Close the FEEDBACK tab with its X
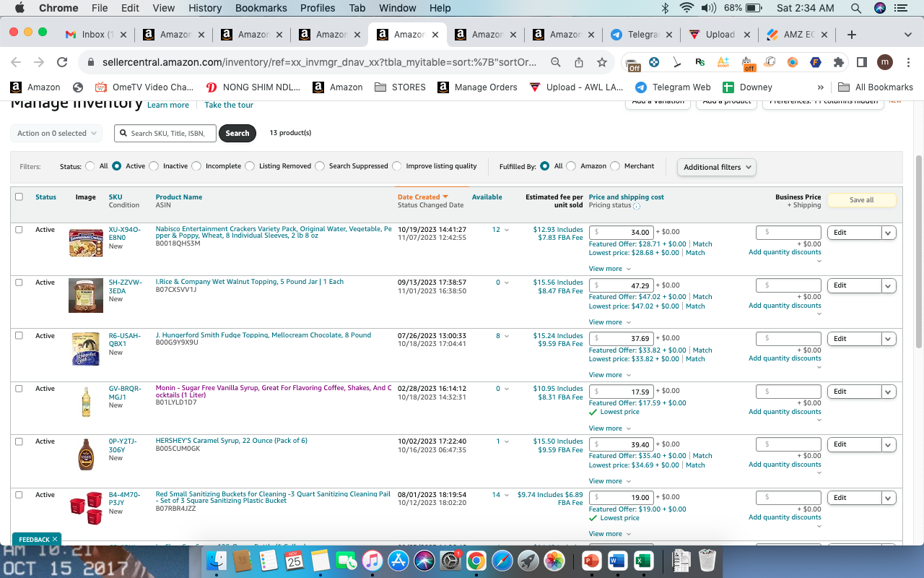924x578 pixels. click(55, 539)
